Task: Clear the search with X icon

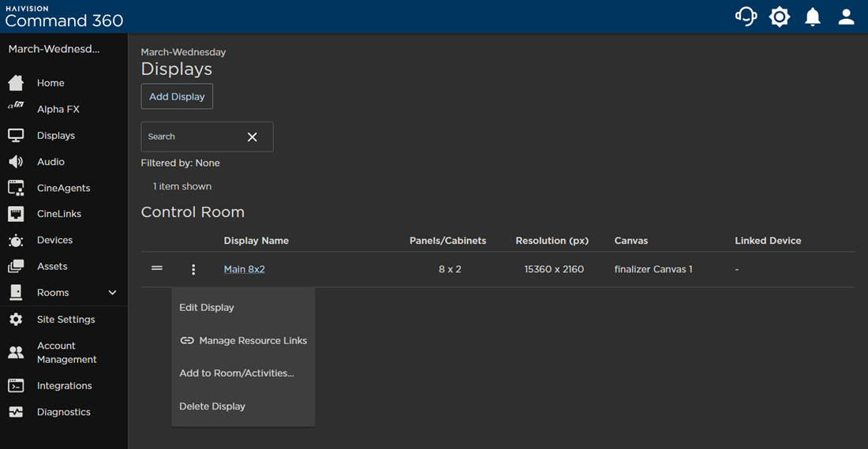Action: pyautogui.click(x=252, y=137)
